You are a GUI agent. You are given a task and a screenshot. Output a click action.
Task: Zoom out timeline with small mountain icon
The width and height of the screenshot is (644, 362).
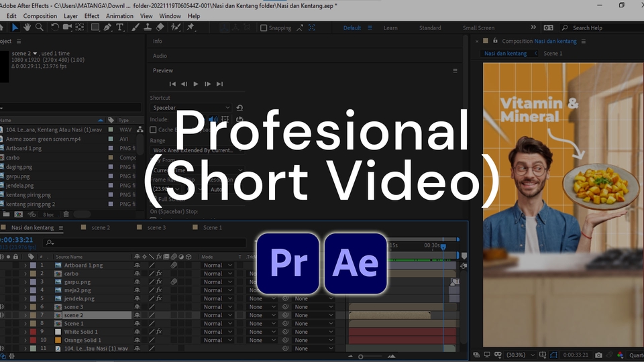pyautogui.click(x=350, y=356)
